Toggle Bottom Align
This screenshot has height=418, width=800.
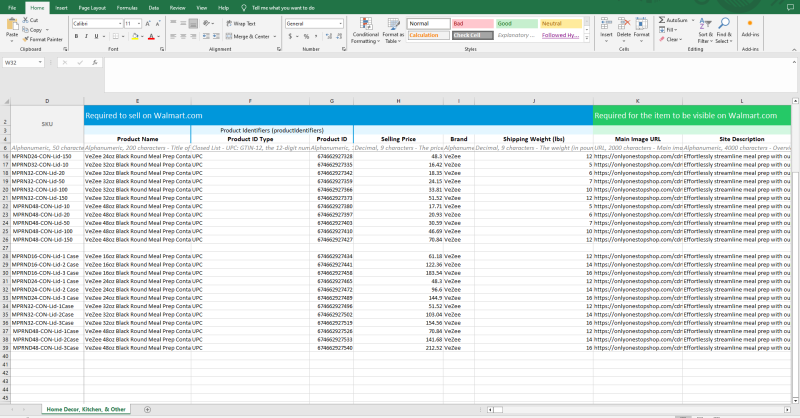[193, 23]
